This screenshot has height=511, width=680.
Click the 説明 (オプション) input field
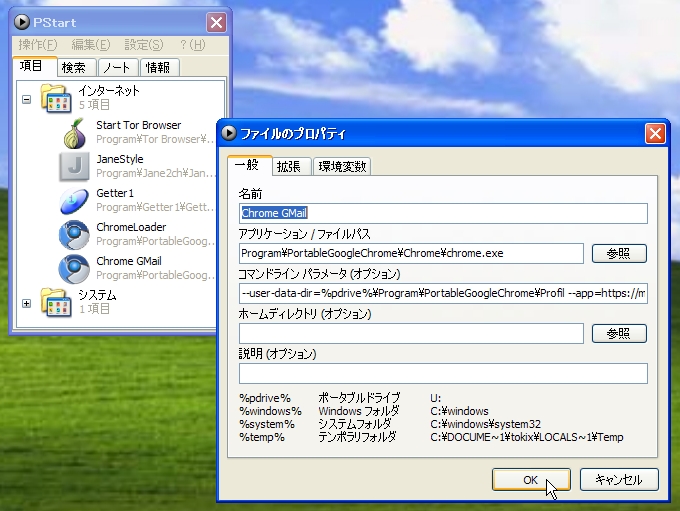click(443, 373)
